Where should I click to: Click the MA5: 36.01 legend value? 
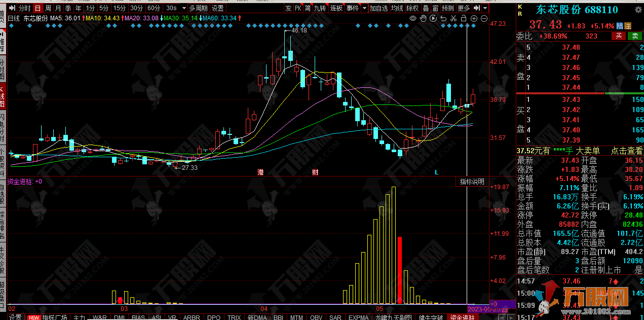click(65, 18)
